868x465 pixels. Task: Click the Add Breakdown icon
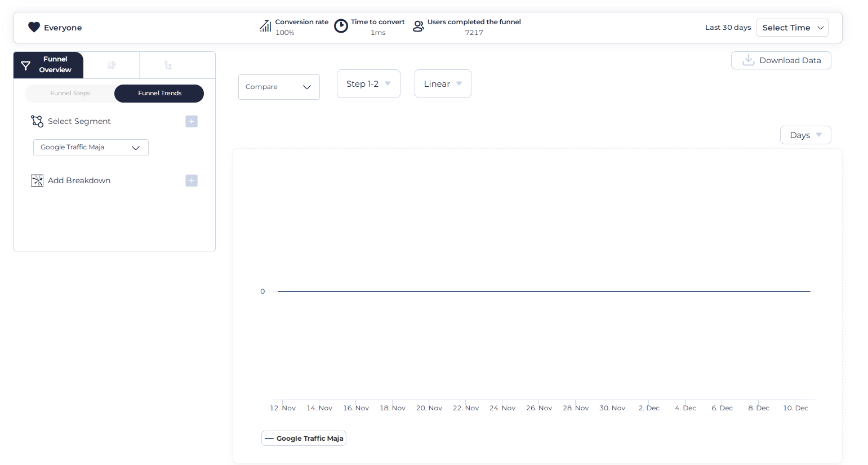[37, 180]
